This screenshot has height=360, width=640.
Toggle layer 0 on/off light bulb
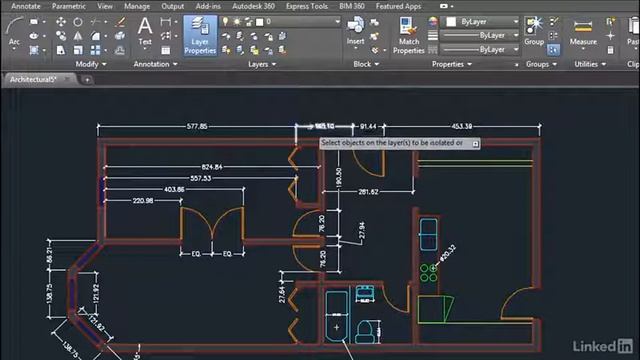tap(225, 21)
